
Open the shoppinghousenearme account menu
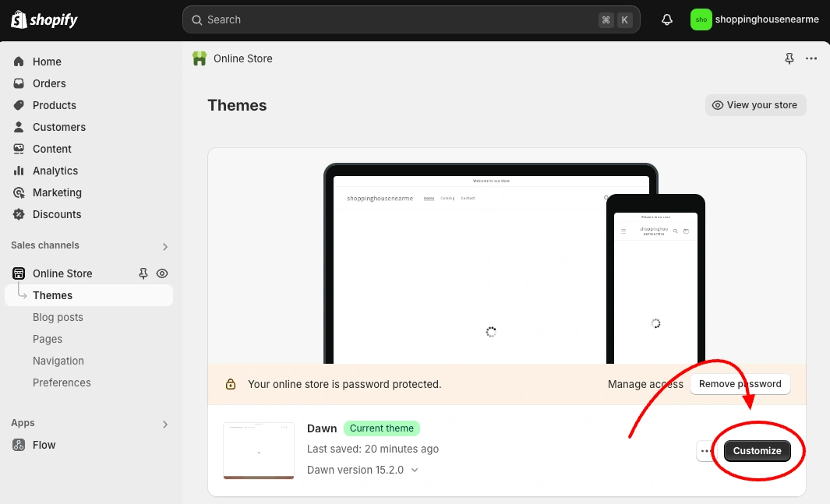pyautogui.click(x=755, y=19)
